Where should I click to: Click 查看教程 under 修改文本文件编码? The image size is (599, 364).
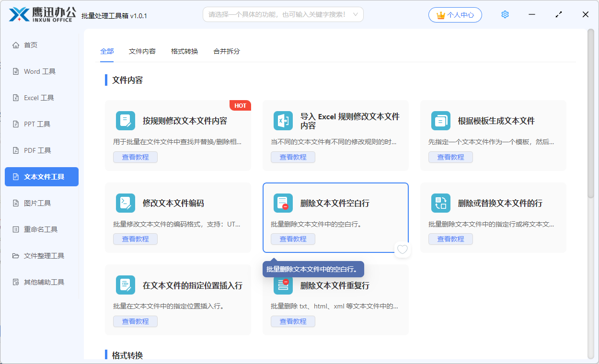pyautogui.click(x=135, y=239)
